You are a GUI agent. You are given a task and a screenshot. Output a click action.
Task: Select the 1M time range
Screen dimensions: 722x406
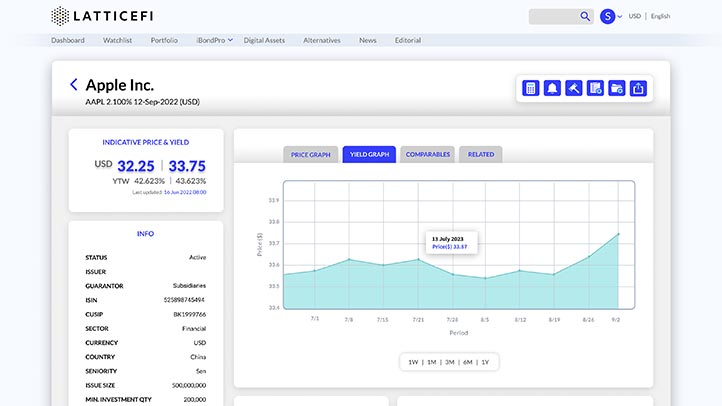coord(431,362)
